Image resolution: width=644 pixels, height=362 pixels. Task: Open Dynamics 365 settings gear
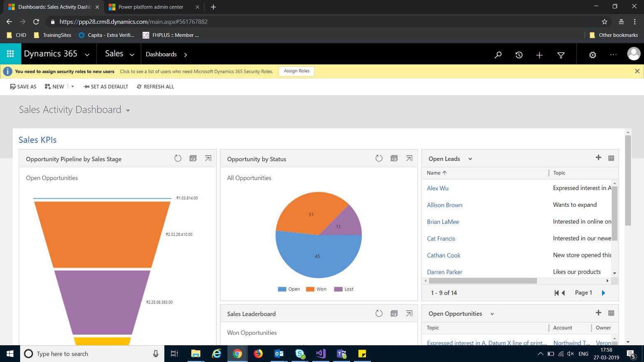592,54
